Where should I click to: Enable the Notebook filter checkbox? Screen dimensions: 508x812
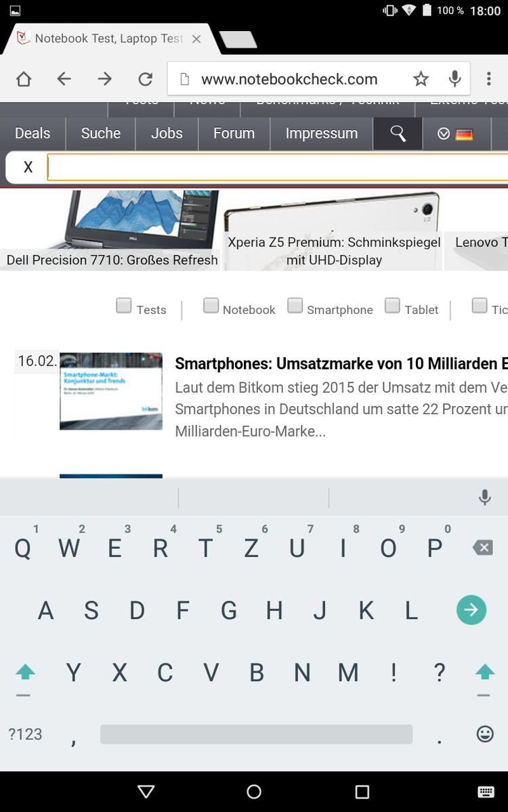pyautogui.click(x=211, y=305)
